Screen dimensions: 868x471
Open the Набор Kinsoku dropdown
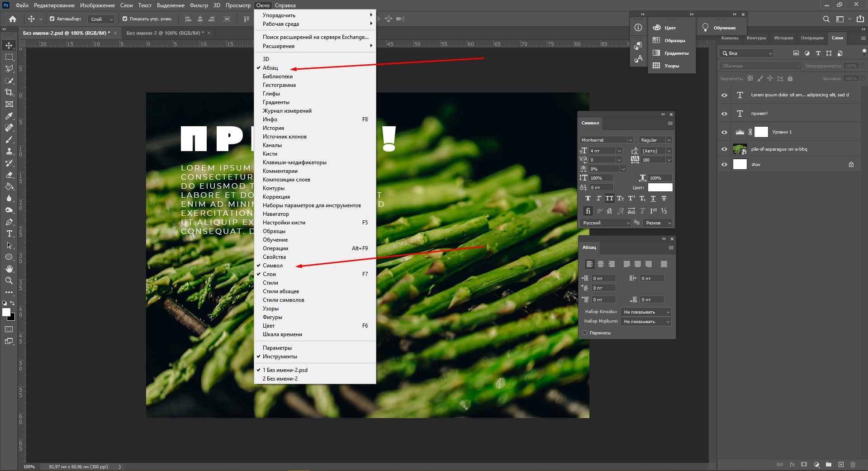[645, 312]
